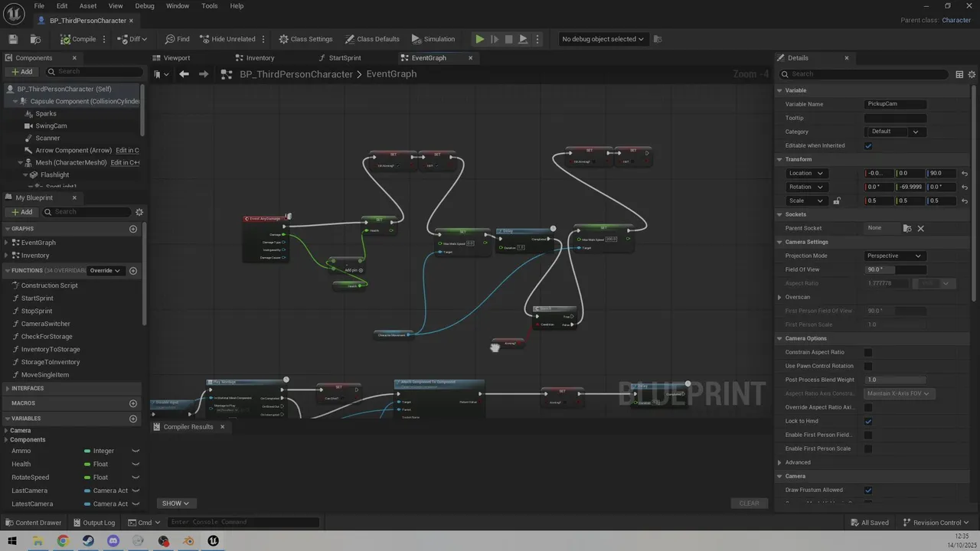The width and height of the screenshot is (980, 551).
Task: Click BP_ThirdPersonCharacter in the breadcrumb
Action: pyautogui.click(x=296, y=74)
